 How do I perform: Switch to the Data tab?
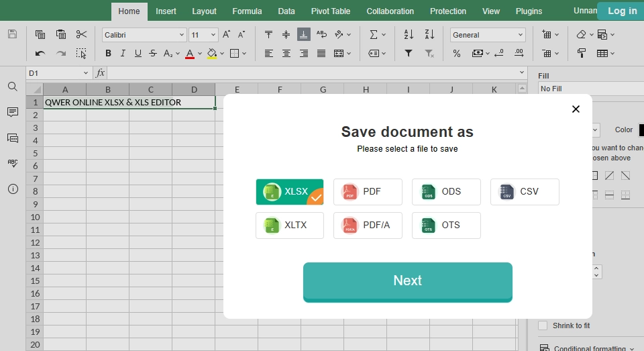(x=286, y=11)
